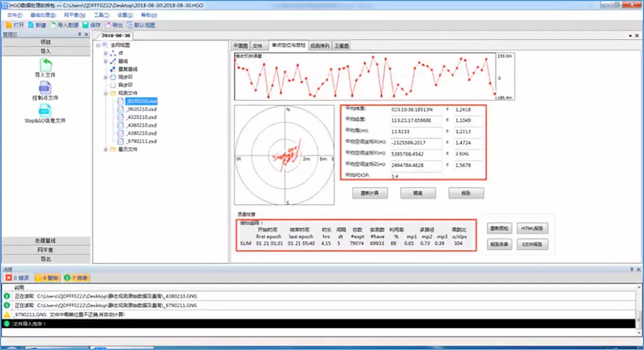Click the Import File (导入文件) sidebar icon
Screen dimensions: 644x350
45,64
